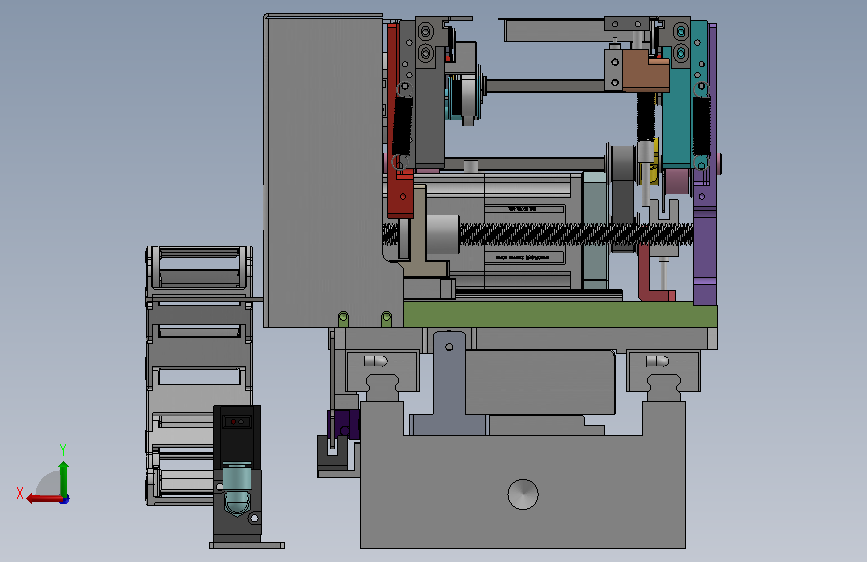Select the yellow part beside teal bracket

tap(653, 162)
